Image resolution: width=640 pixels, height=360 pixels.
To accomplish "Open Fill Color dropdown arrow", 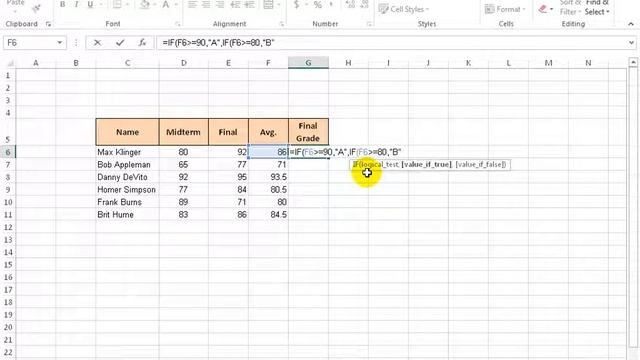I will [154, 4].
